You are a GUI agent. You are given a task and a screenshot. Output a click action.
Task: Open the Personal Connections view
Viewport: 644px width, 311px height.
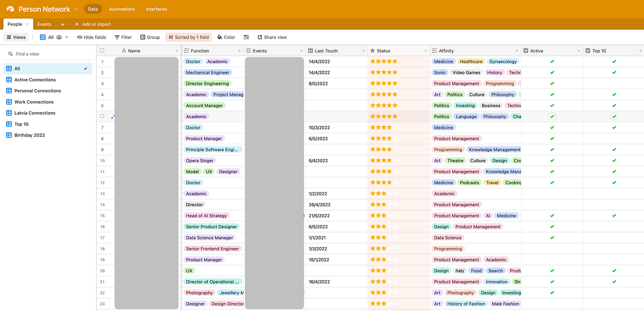point(38,91)
